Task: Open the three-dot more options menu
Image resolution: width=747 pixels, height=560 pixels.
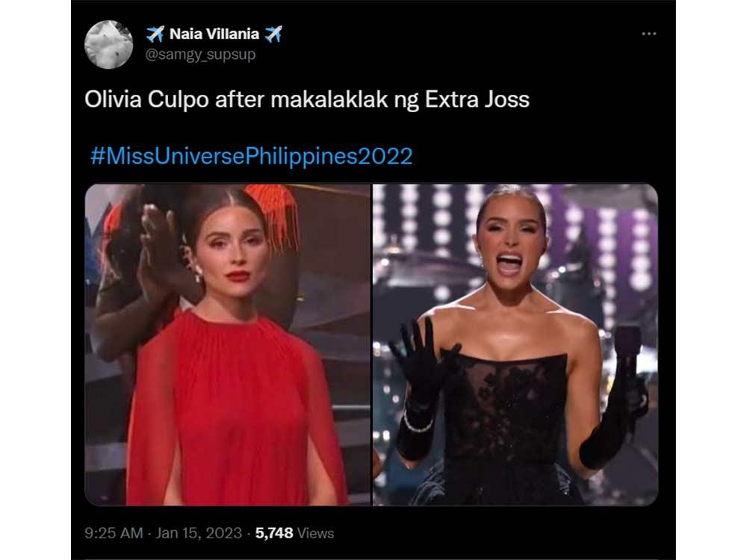Action: [649, 34]
